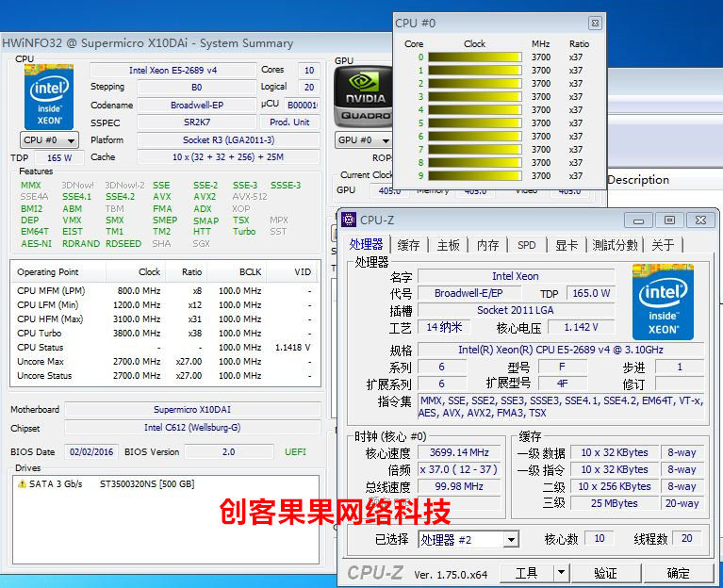The image size is (723, 588).
Task: Open the 工具 dropdown arrow in CPU-Z
Action: click(561, 573)
